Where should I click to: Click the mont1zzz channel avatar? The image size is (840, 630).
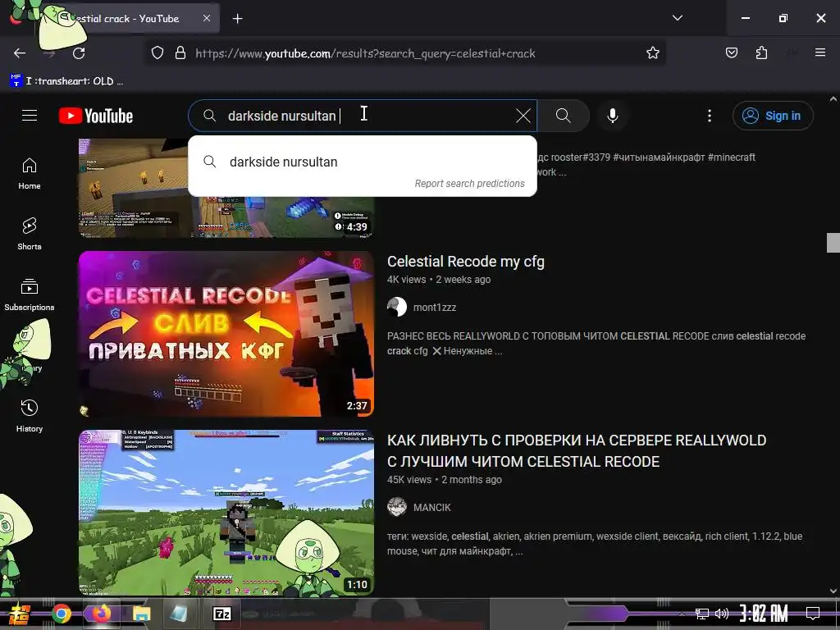[x=397, y=307]
